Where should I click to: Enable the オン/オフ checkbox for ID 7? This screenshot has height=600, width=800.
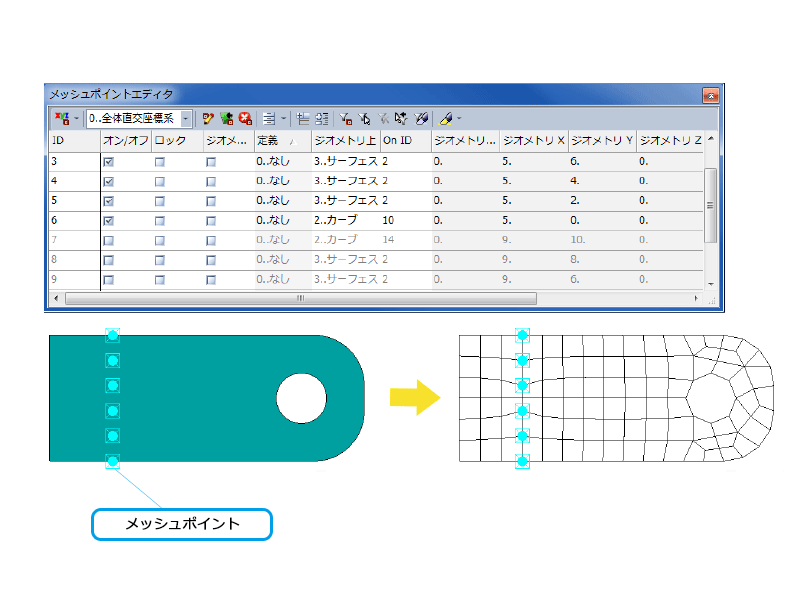tap(108, 240)
